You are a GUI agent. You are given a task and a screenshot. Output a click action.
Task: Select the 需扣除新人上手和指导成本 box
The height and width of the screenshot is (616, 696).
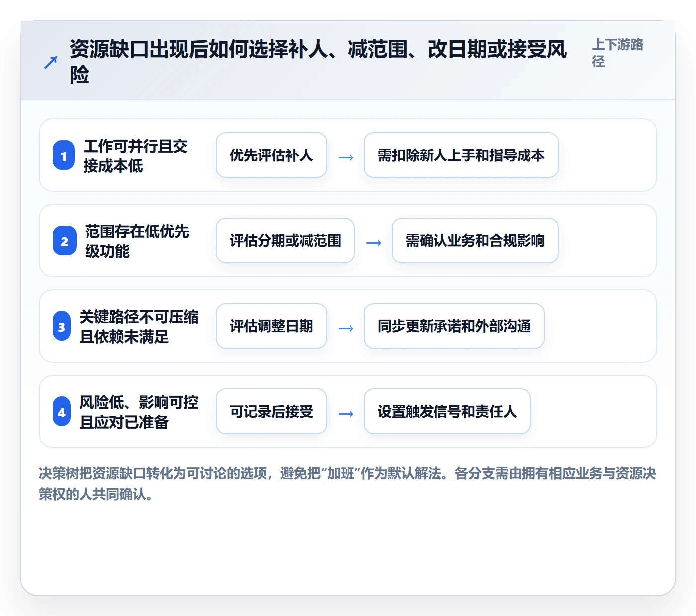point(461,155)
